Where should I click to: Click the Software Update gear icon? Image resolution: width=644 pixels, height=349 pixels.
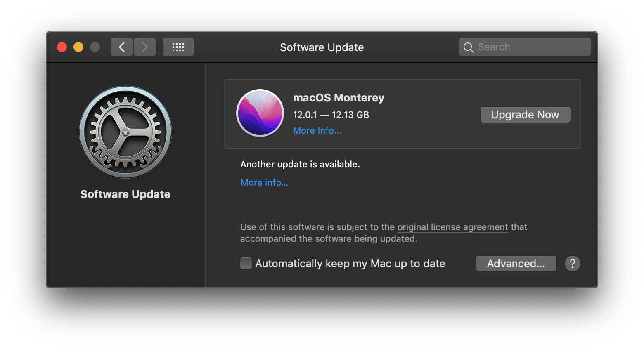[125, 132]
